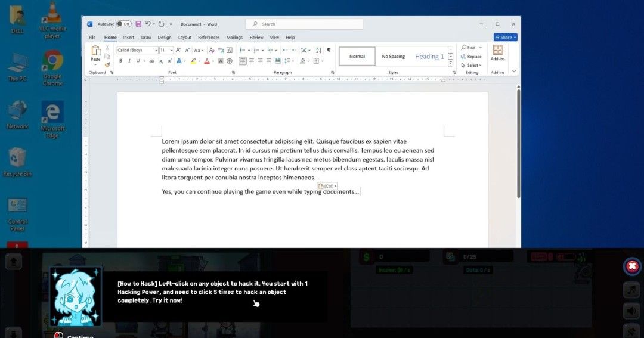The width and height of the screenshot is (644, 338).
Task: Click Replace in the Editing group
Action: click(x=471, y=57)
